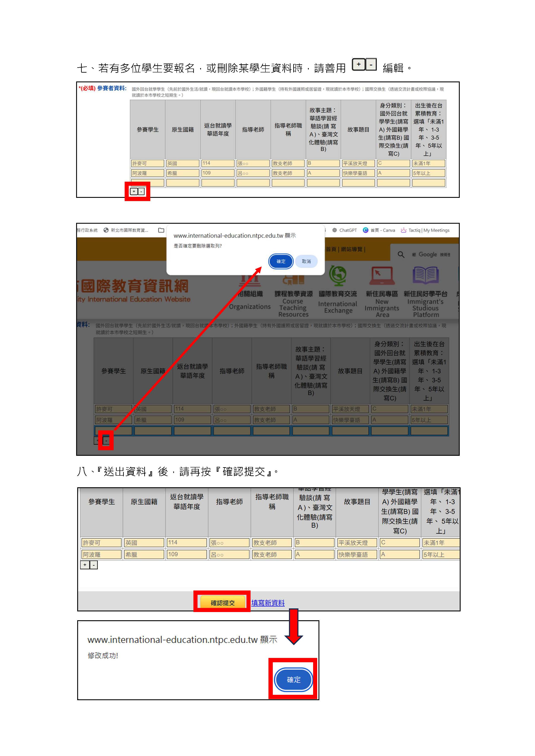Click the 首頁 link in orange header
Viewport: 535px width, 756px height.
tap(331, 249)
